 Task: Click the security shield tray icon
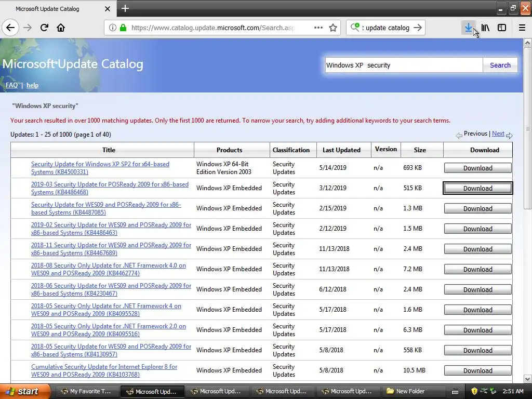(x=474, y=391)
